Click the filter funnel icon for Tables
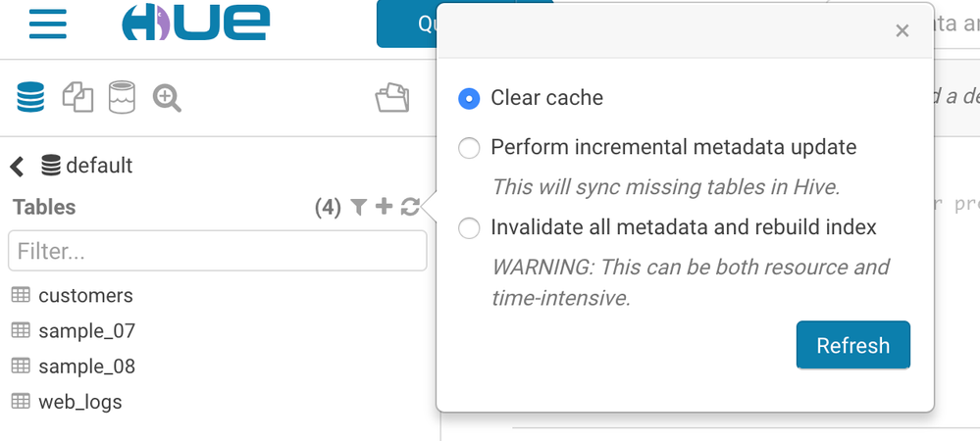 click(x=359, y=207)
